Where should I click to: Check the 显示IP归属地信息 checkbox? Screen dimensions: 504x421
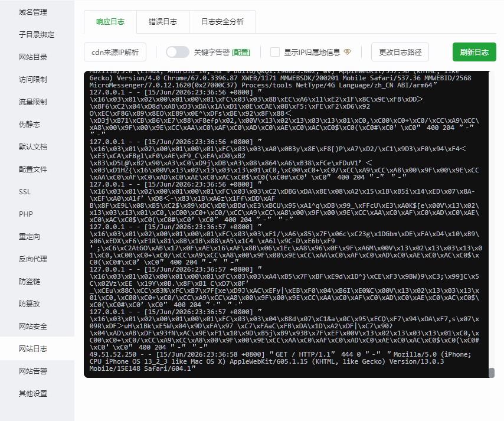pyautogui.click(x=275, y=52)
